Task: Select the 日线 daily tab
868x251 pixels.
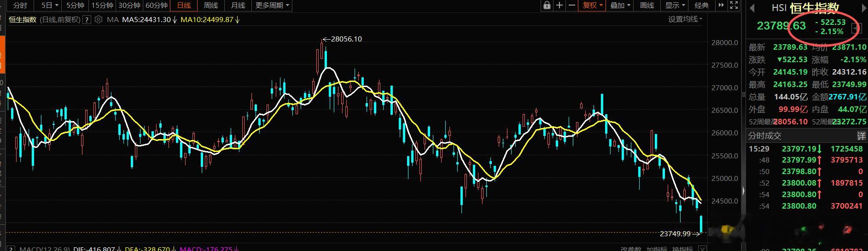Action: 184,6
